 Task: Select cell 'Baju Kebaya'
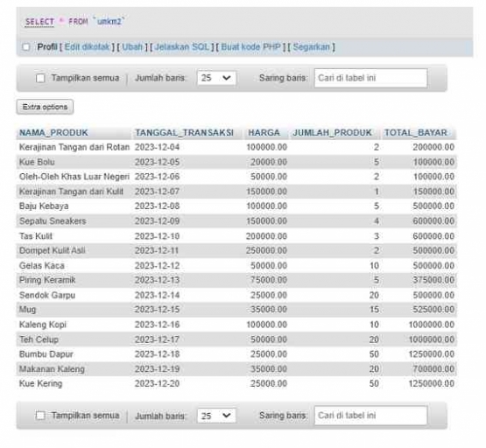coord(44,206)
